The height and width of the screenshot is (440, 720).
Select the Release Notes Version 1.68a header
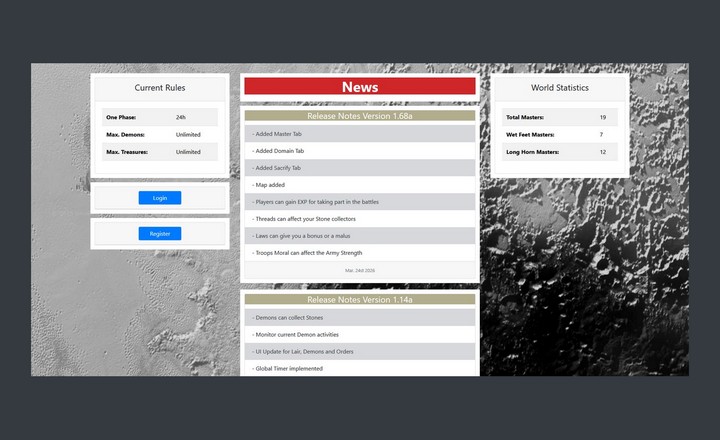point(360,116)
